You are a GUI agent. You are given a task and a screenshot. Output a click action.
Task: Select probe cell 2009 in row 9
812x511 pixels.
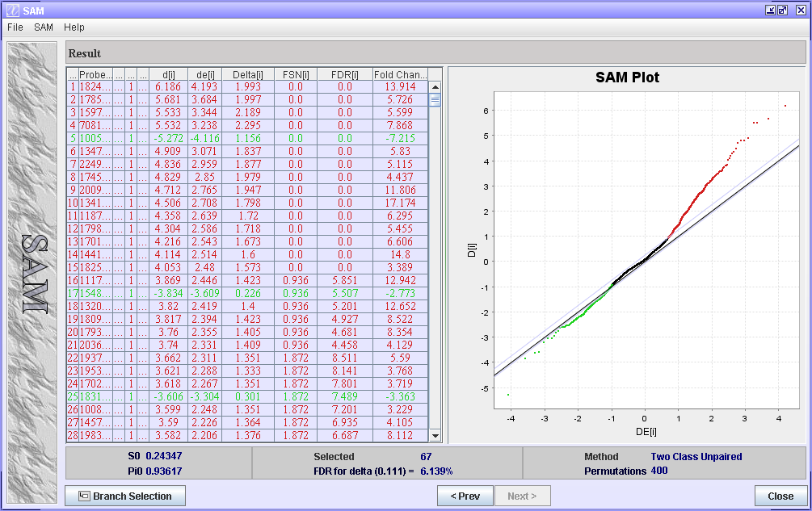point(95,190)
